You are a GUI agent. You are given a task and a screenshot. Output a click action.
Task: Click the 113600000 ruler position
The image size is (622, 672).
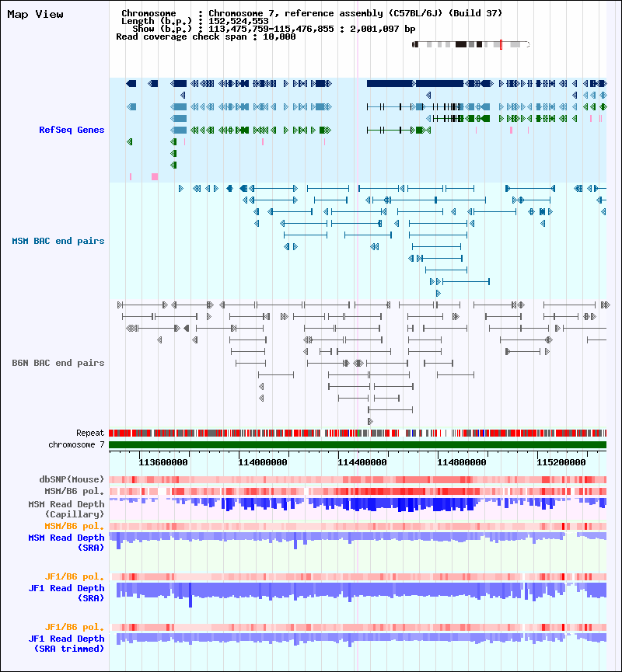(163, 462)
